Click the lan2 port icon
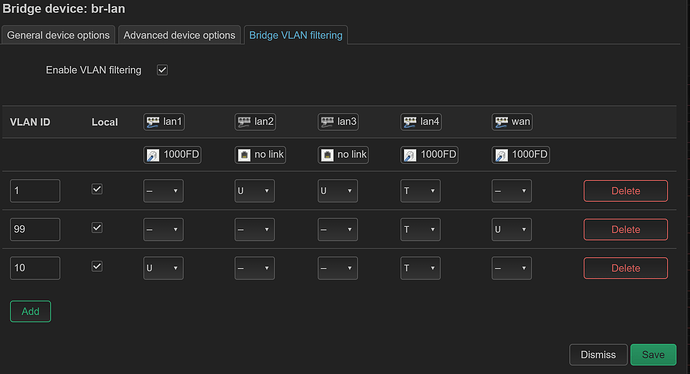Viewport: 690px width, 374px height. (244, 122)
